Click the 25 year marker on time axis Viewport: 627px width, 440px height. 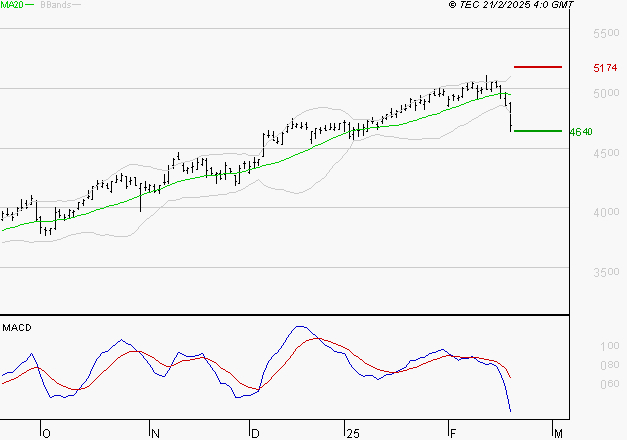point(353,434)
